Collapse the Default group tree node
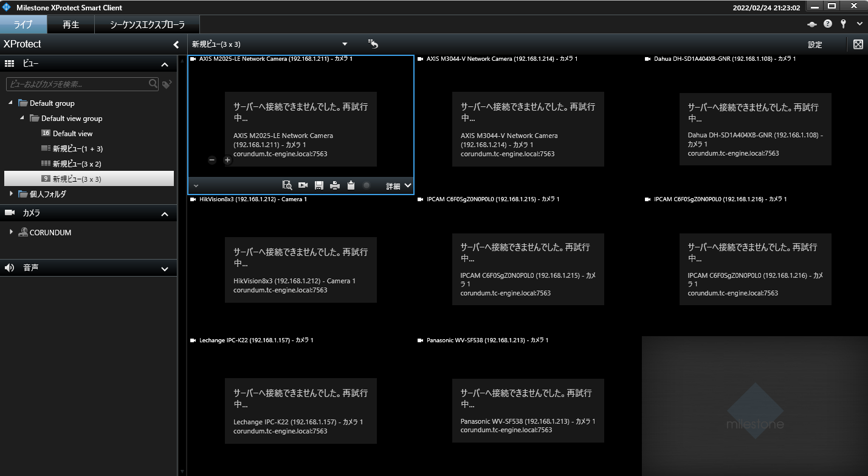 coord(11,103)
